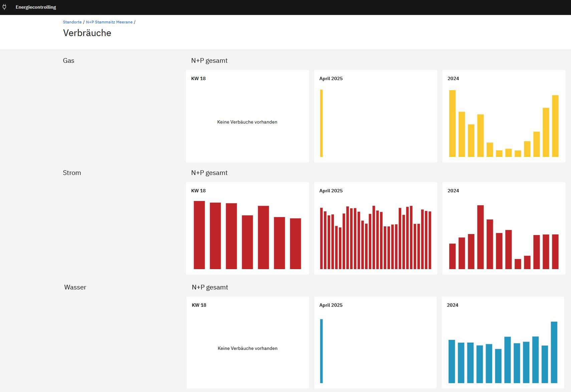Click the tallest red bar in Strom 2024

pos(481,237)
